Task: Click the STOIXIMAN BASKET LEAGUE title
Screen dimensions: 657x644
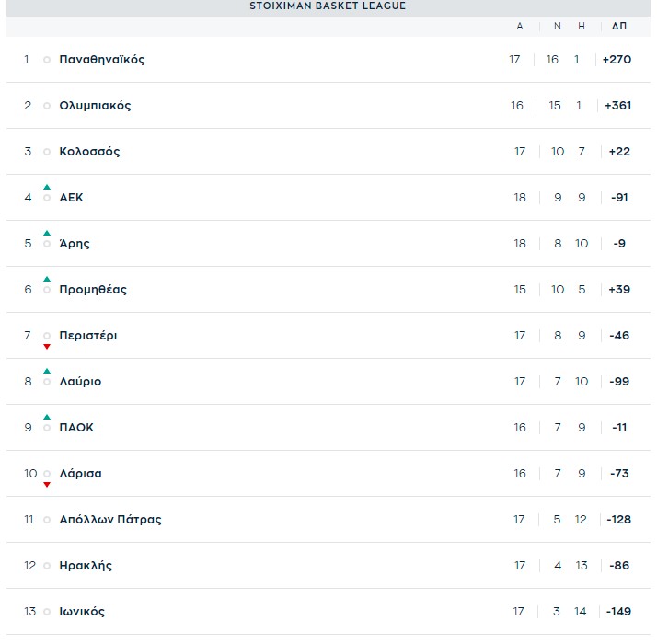Action: pos(328,6)
